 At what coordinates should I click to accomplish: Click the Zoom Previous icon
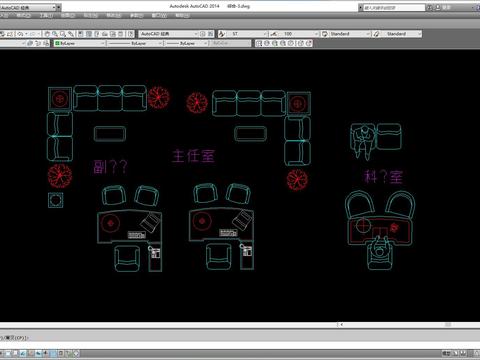[71, 34]
